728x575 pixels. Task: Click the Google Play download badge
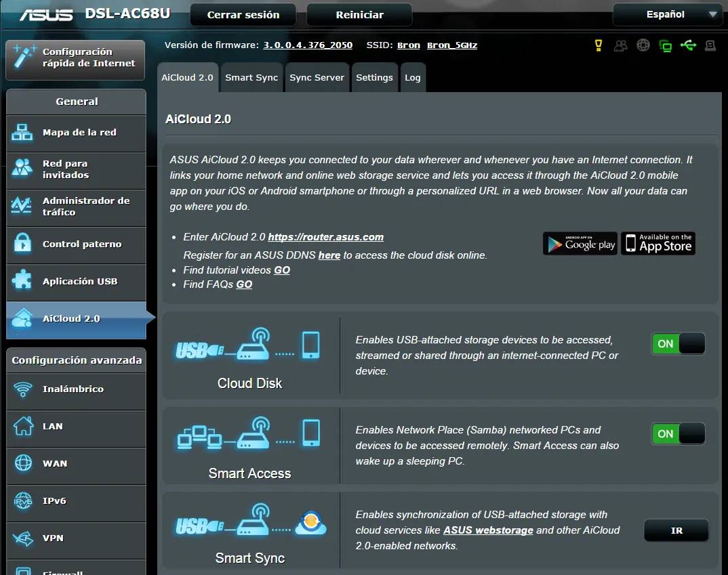(580, 243)
